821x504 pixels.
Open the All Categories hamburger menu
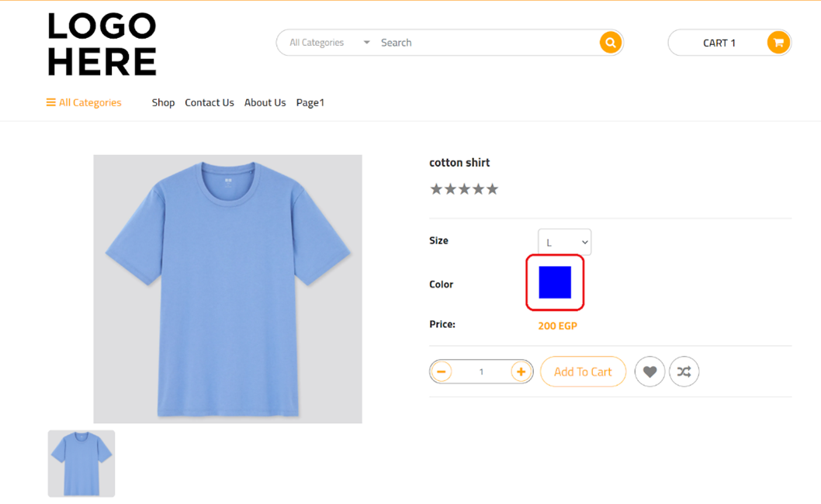pyautogui.click(x=84, y=102)
